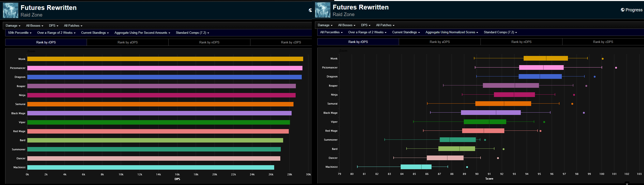Image resolution: width=644 pixels, height=185 pixels.
Task: Click the Futures Rewritten zone thumbnail in the bar chart panel
Action: click(11, 10)
